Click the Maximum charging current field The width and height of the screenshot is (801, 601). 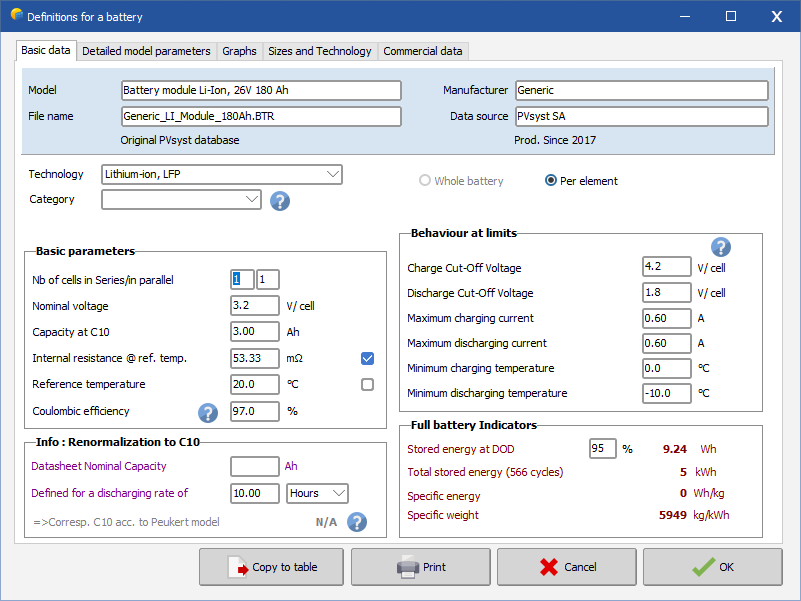point(667,318)
